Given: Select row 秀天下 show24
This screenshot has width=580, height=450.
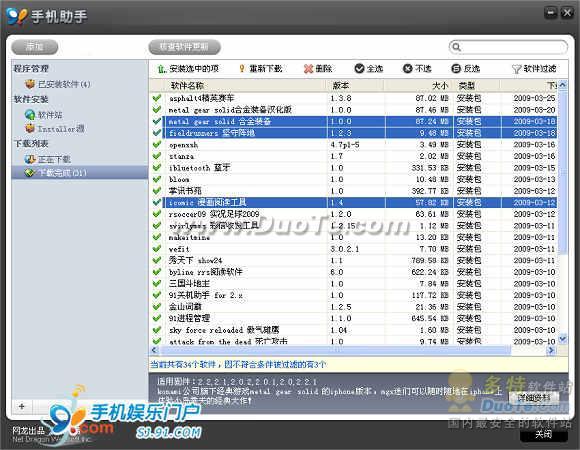Looking at the screenshot, I should (354, 260).
